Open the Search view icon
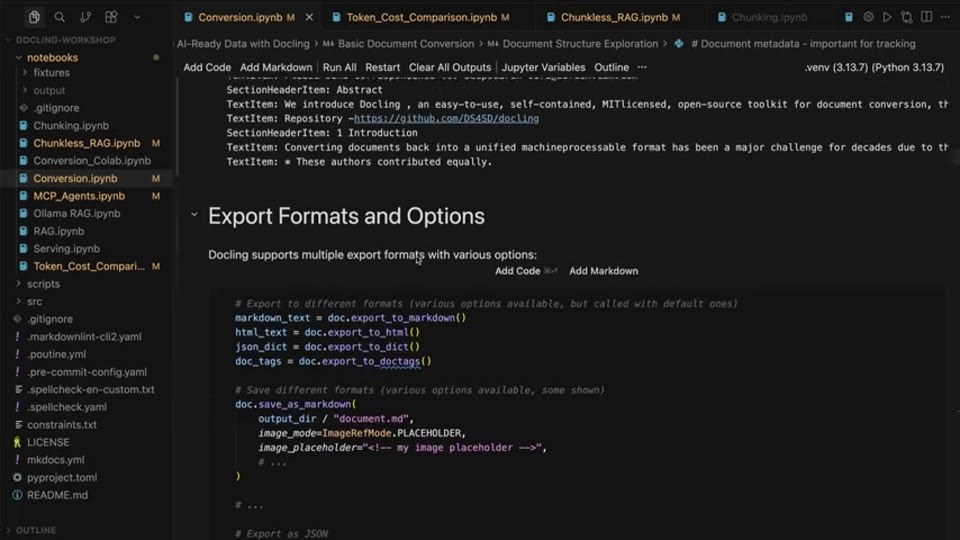This screenshot has width=960, height=540. pyautogui.click(x=59, y=17)
